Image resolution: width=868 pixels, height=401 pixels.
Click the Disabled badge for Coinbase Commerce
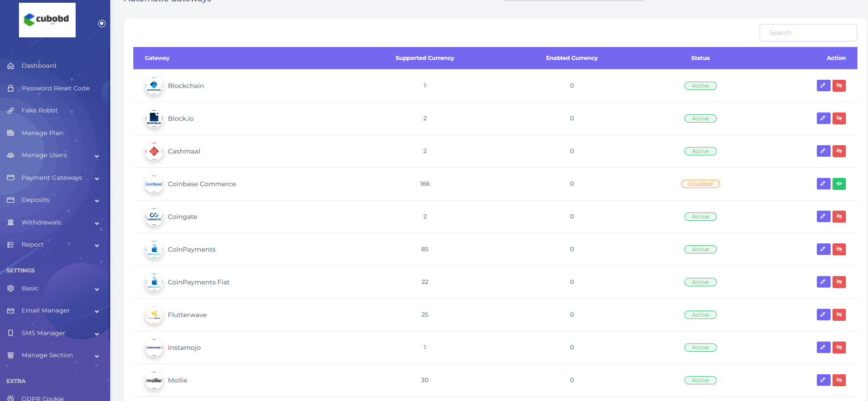tap(700, 184)
